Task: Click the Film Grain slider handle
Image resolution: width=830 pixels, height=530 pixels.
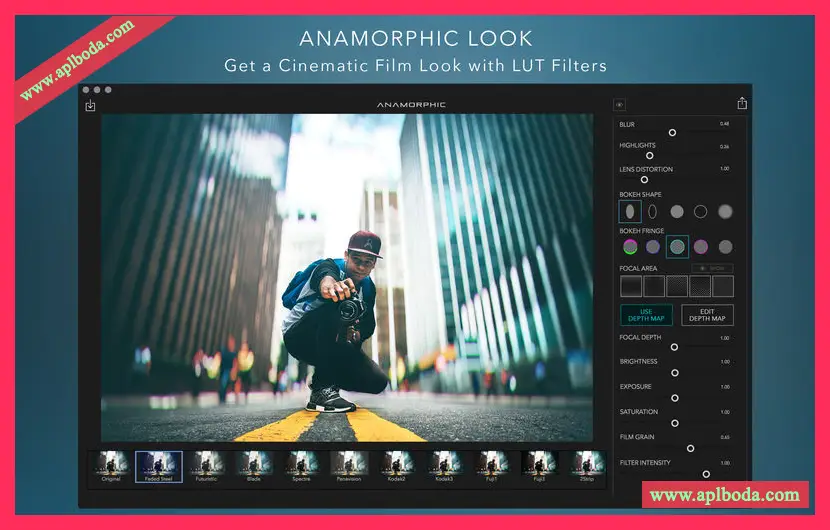Action: click(690, 448)
